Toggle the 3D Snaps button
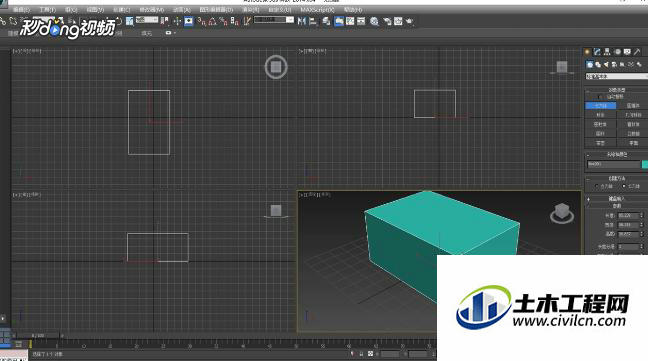648x361 pixels. pos(201,21)
